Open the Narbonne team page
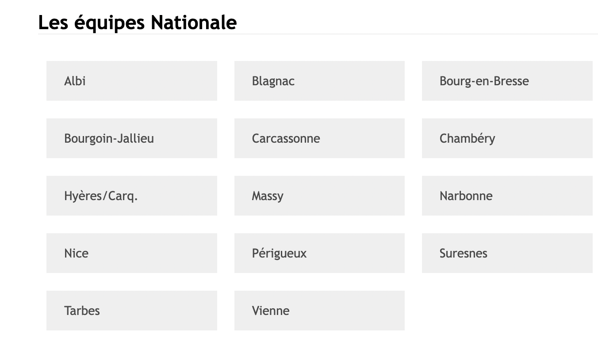 (507, 196)
